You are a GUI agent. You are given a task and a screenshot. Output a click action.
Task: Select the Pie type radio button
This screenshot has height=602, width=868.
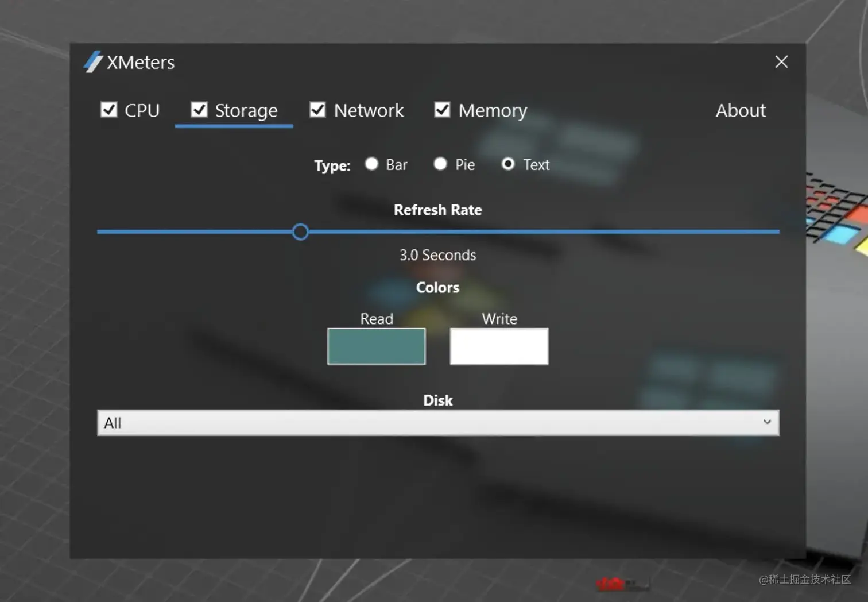(440, 164)
